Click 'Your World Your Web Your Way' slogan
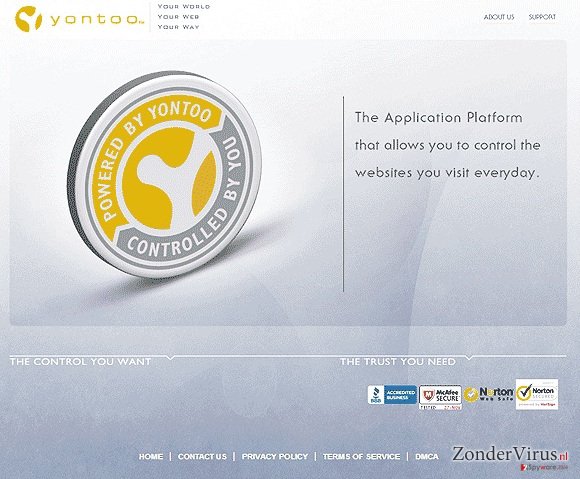Viewport: 580px width, 479px height. [183, 17]
